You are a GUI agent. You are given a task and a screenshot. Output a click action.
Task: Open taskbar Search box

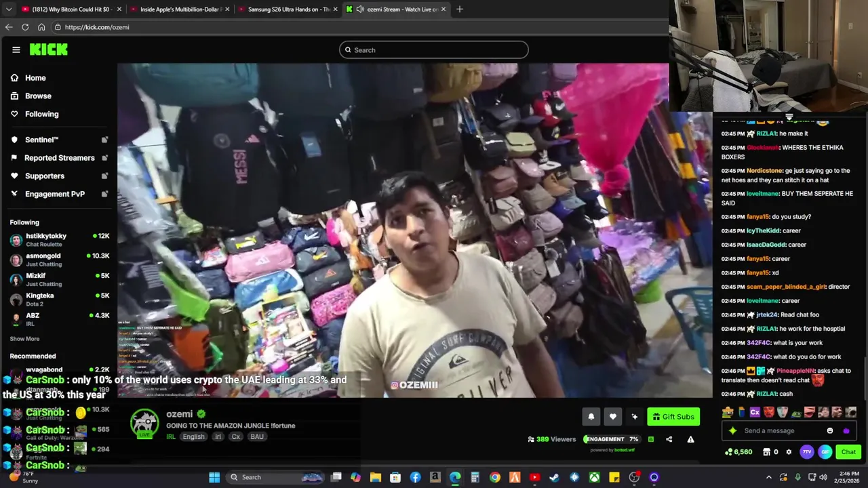click(275, 477)
